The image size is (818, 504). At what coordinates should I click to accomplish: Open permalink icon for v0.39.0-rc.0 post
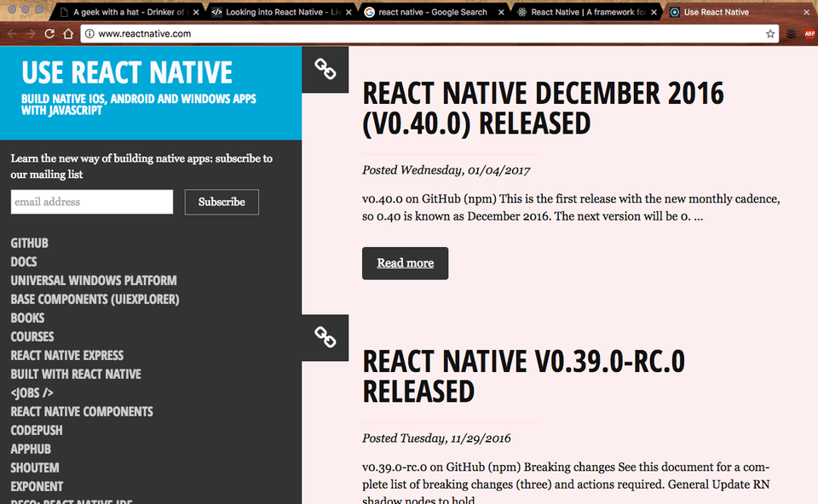click(325, 338)
